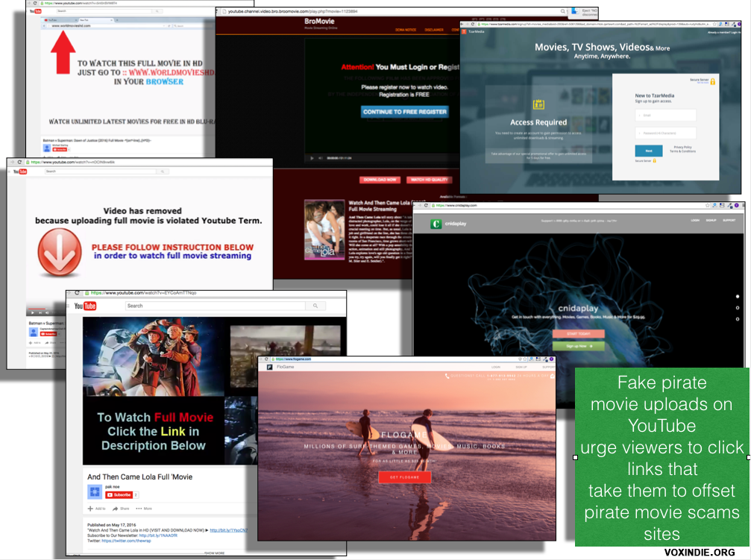Click Email field on TzarMedia signup

(x=665, y=116)
